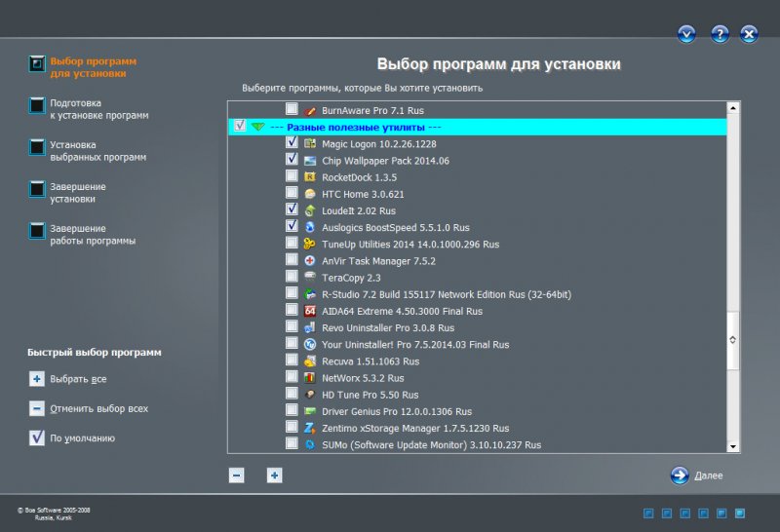Click the Driver Genius Pro icon
The height and width of the screenshot is (532, 780).
(x=310, y=411)
